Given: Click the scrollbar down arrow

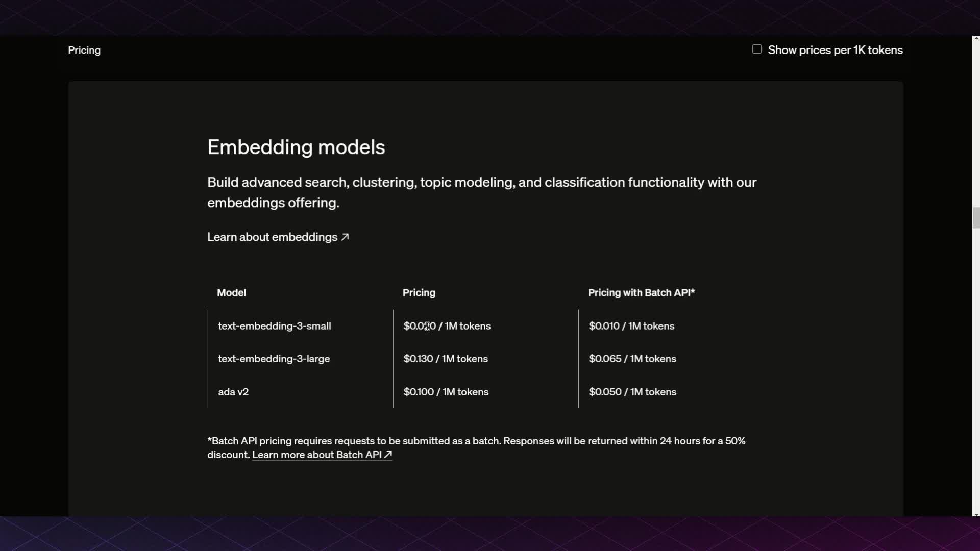Looking at the screenshot, I should [x=975, y=515].
